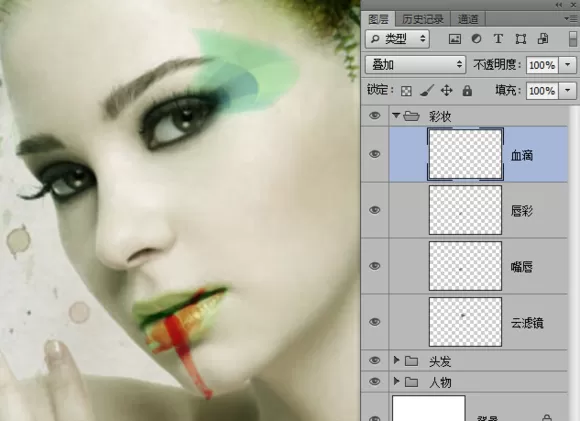Viewport: 580px width, 421px height.
Task: Filter for smart object layers icon
Action: (x=543, y=39)
